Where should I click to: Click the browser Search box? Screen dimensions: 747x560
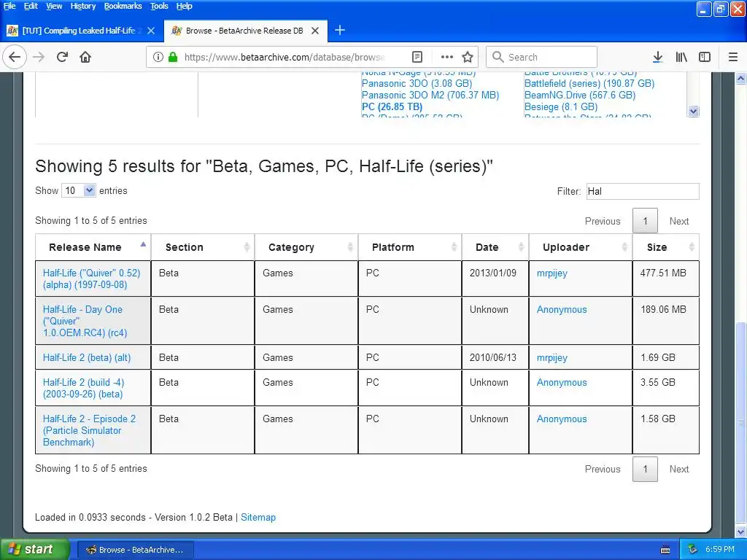pos(542,57)
